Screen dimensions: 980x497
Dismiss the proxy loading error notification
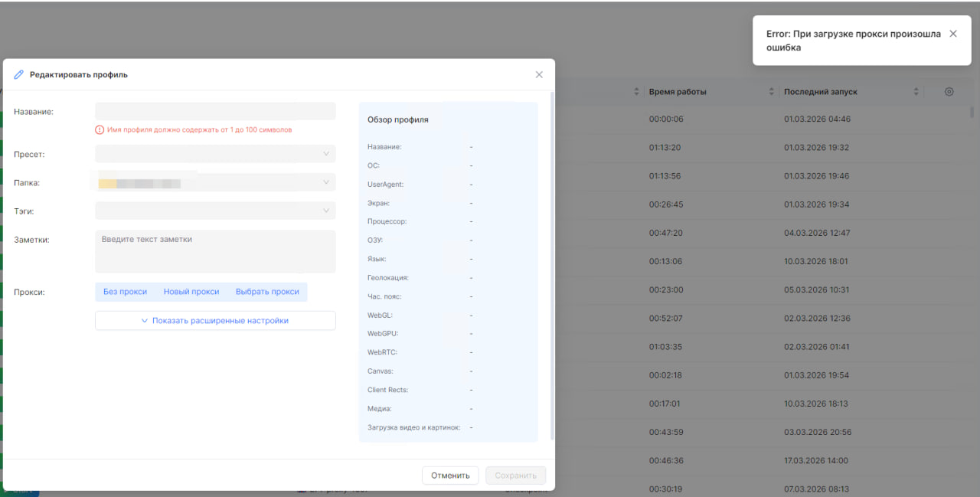coord(953,34)
